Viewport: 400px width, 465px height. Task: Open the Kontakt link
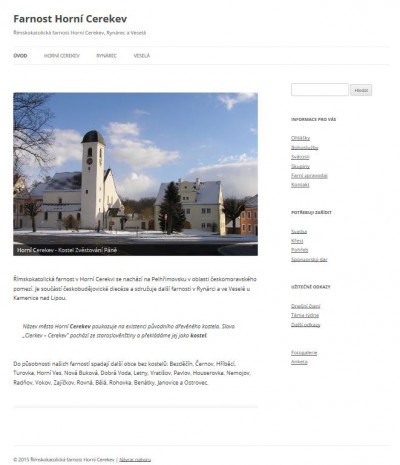[x=300, y=185]
